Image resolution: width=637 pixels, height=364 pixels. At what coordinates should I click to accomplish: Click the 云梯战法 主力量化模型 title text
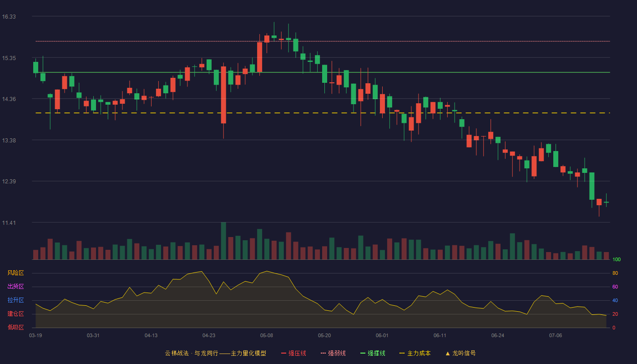pos(216,353)
